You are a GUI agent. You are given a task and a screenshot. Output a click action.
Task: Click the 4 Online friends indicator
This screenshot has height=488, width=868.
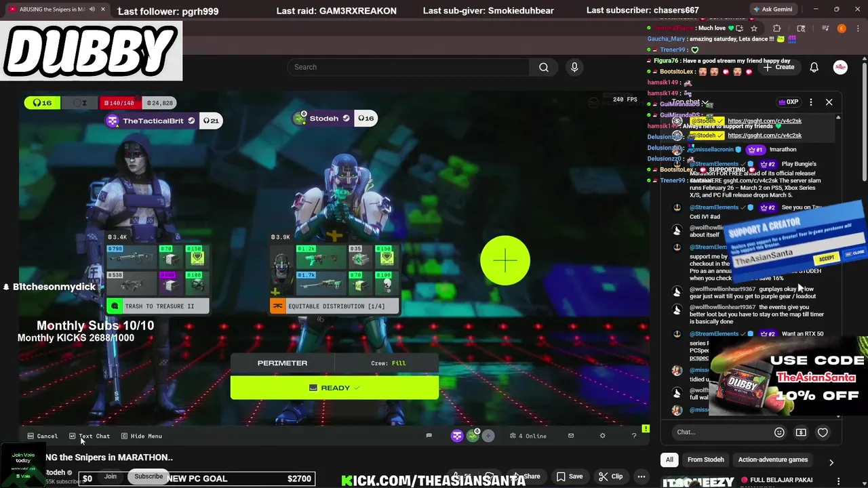(x=528, y=436)
